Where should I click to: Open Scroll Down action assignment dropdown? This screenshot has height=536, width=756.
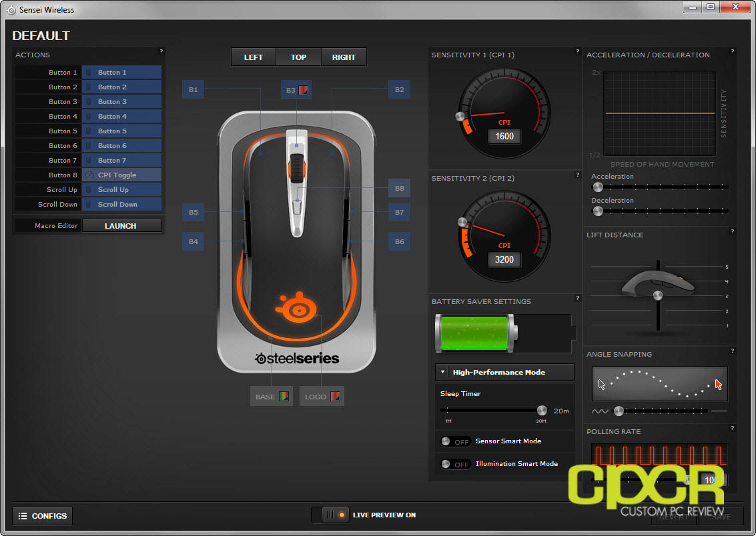[x=121, y=205]
